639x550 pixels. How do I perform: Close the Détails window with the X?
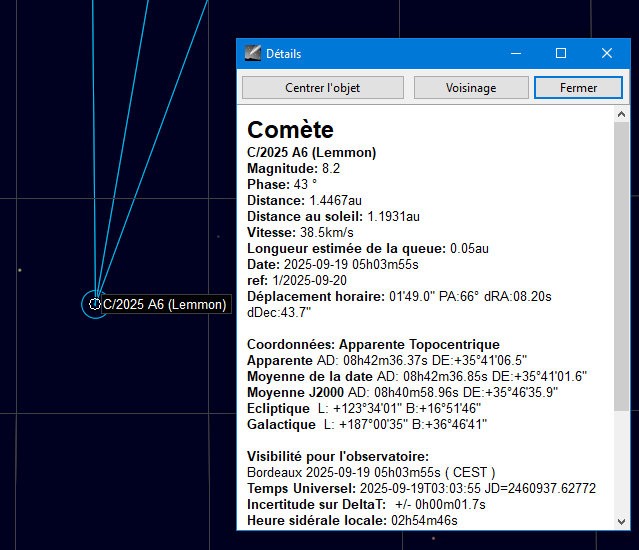607,53
